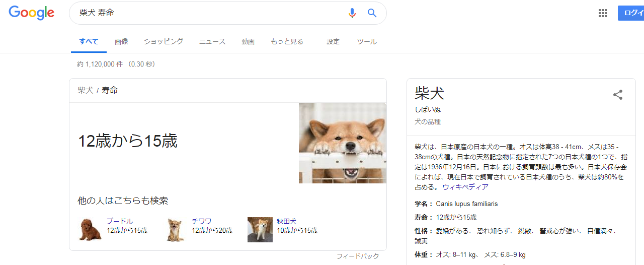Click the 体重 label in panel
644x265 pixels.
click(x=424, y=255)
